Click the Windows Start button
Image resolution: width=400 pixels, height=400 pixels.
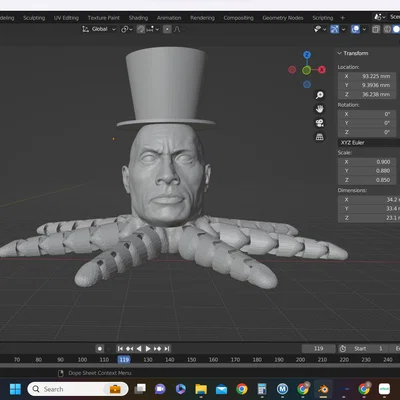click(15, 389)
